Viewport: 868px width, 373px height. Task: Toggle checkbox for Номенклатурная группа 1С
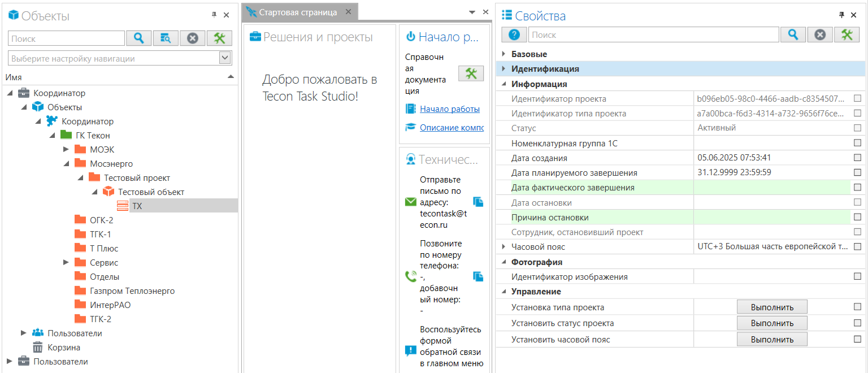pyautogui.click(x=857, y=143)
